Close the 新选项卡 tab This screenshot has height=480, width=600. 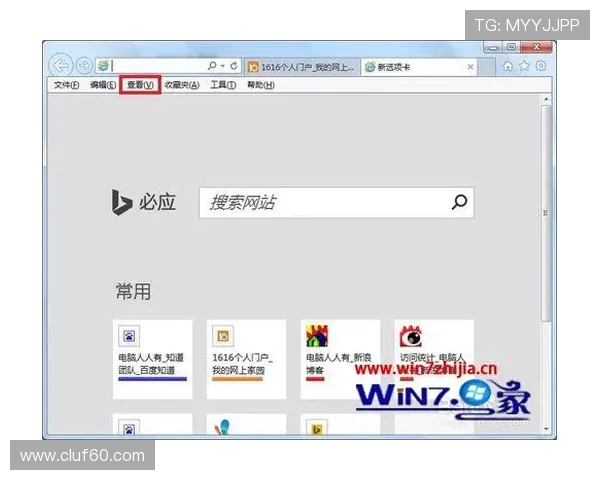(x=470, y=67)
